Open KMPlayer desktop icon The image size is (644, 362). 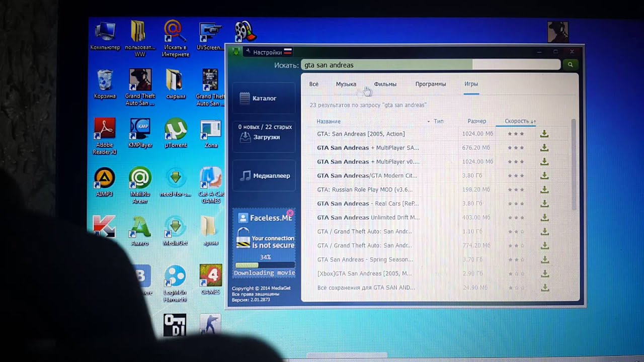(140, 133)
